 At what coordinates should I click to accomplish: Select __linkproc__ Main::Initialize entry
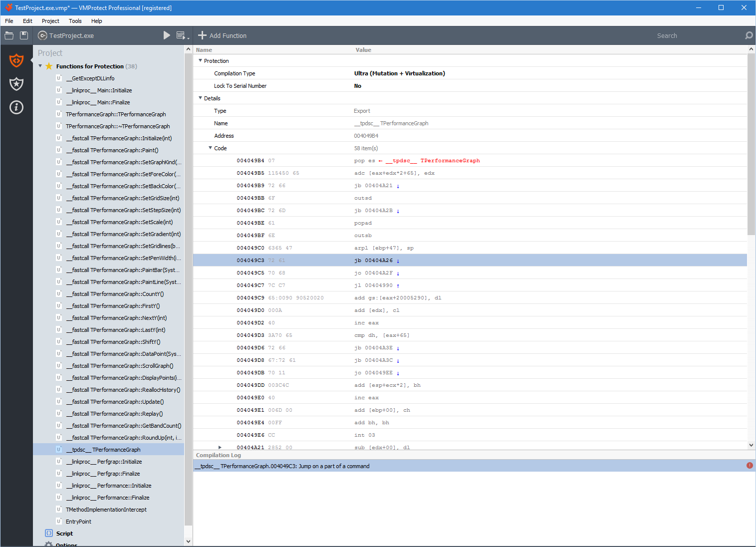pos(99,90)
